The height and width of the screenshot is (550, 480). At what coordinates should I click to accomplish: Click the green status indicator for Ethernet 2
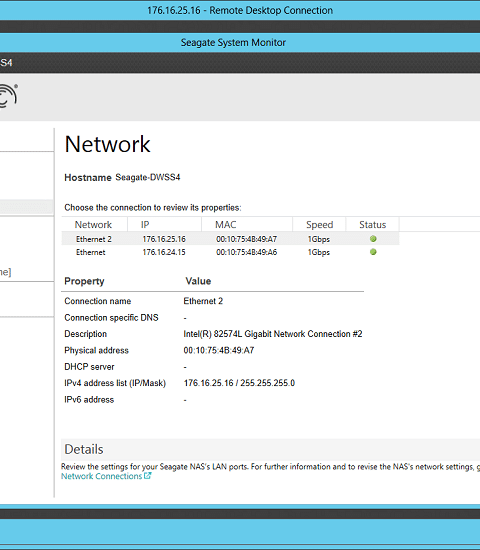click(x=373, y=239)
